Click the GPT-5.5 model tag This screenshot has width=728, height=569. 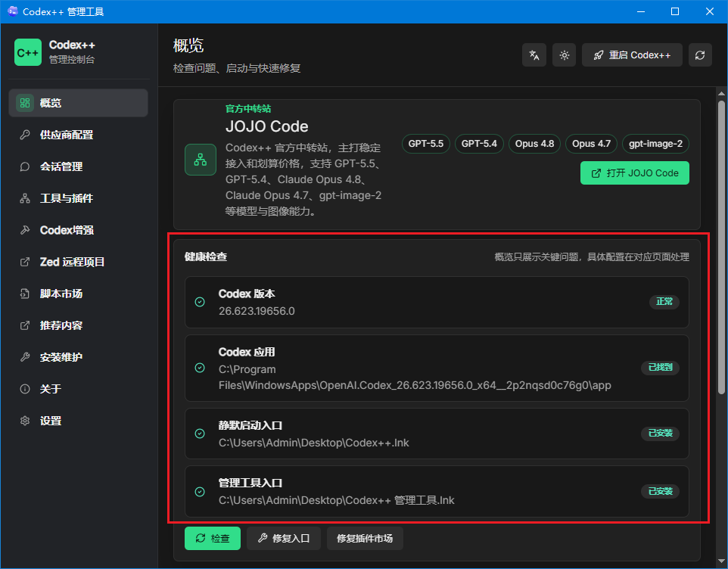[426, 144]
